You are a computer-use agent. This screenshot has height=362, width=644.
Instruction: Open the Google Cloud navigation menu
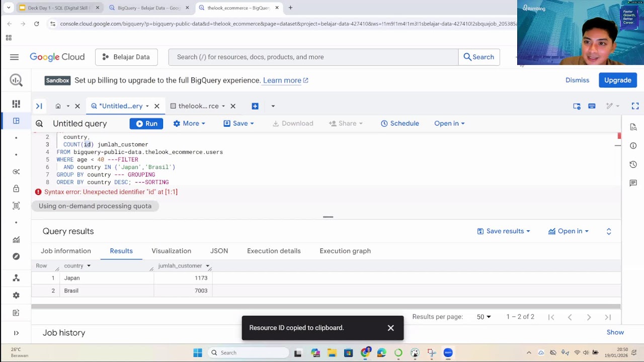click(14, 57)
